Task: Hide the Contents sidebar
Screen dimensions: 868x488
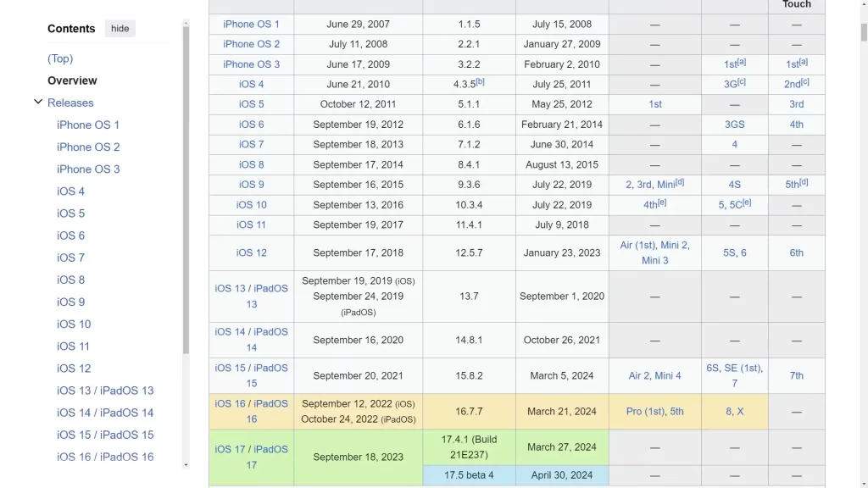Action: pos(119,28)
